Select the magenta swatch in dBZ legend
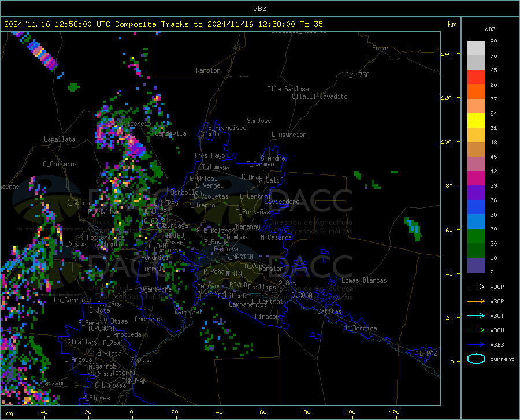 [476, 179]
